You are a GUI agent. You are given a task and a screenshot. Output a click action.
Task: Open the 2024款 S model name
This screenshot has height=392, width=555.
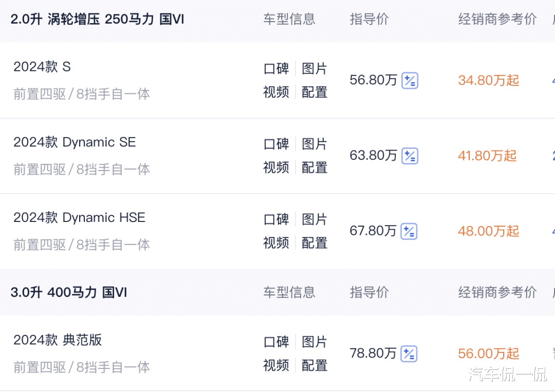pyautogui.click(x=42, y=66)
